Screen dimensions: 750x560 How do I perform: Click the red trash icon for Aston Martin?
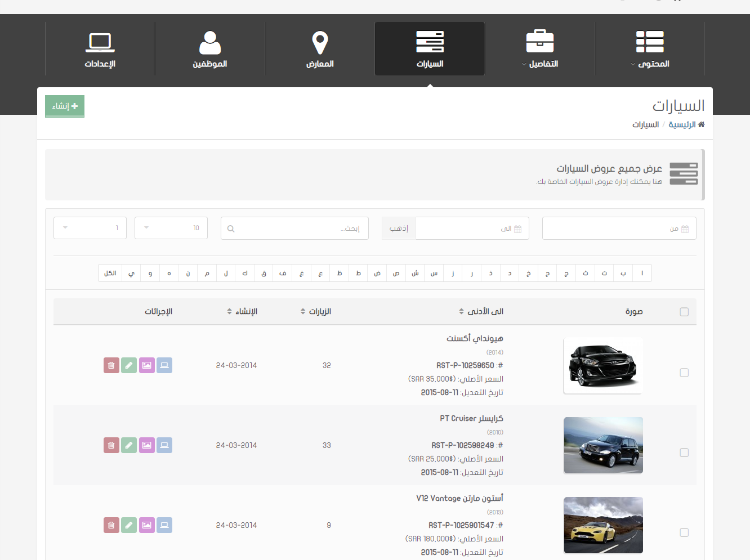(111, 525)
